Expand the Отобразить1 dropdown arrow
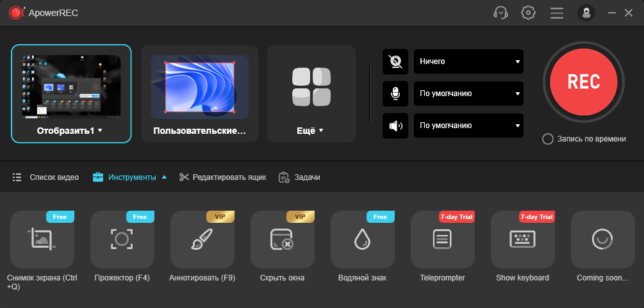 pos(100,131)
